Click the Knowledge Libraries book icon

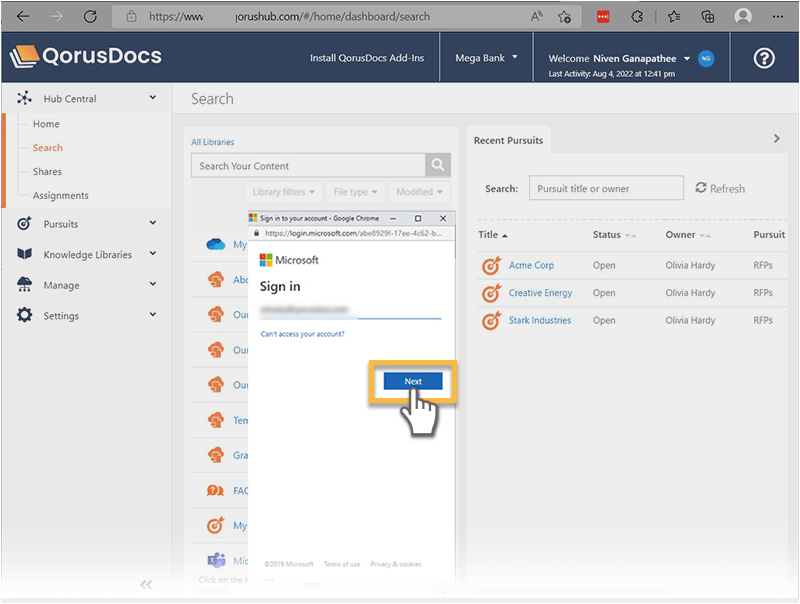tap(24, 254)
